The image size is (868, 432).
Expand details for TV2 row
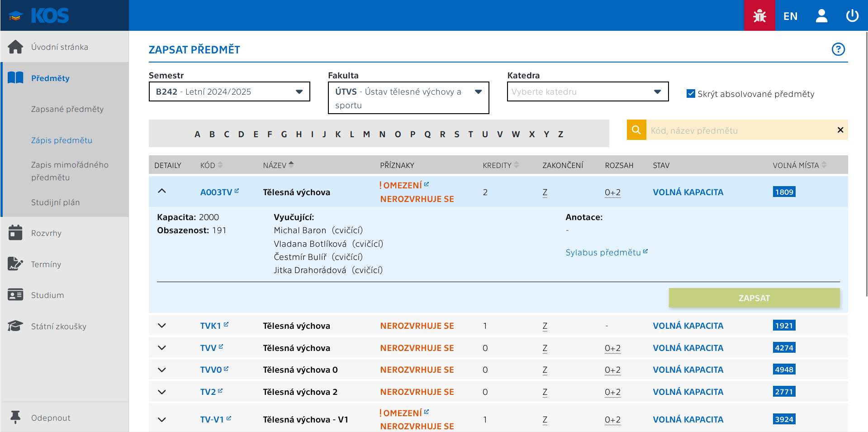(162, 392)
